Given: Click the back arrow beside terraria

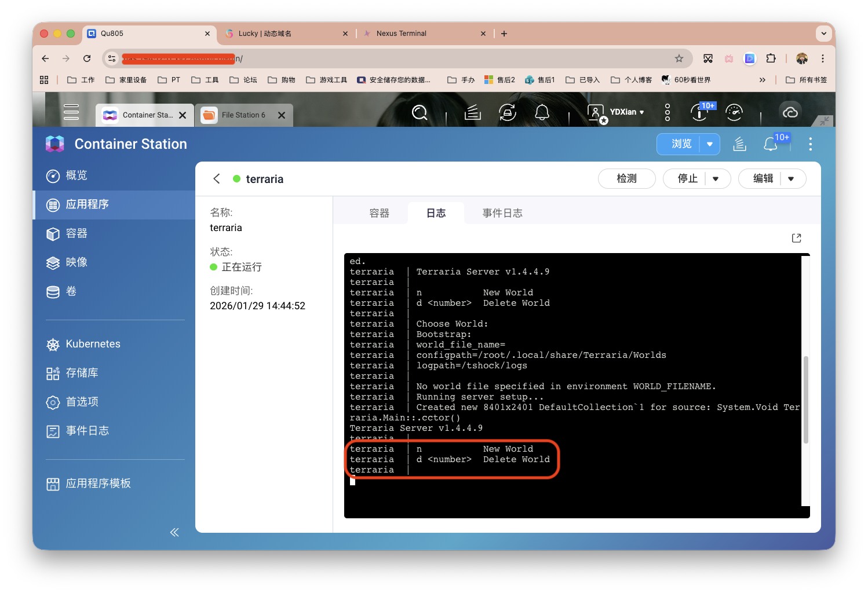Looking at the screenshot, I should (217, 179).
